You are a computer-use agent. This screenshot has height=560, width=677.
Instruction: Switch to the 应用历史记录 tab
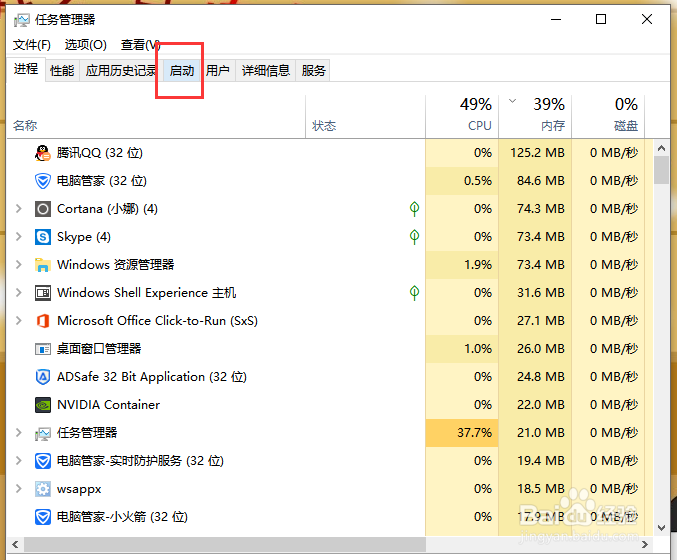(x=121, y=70)
